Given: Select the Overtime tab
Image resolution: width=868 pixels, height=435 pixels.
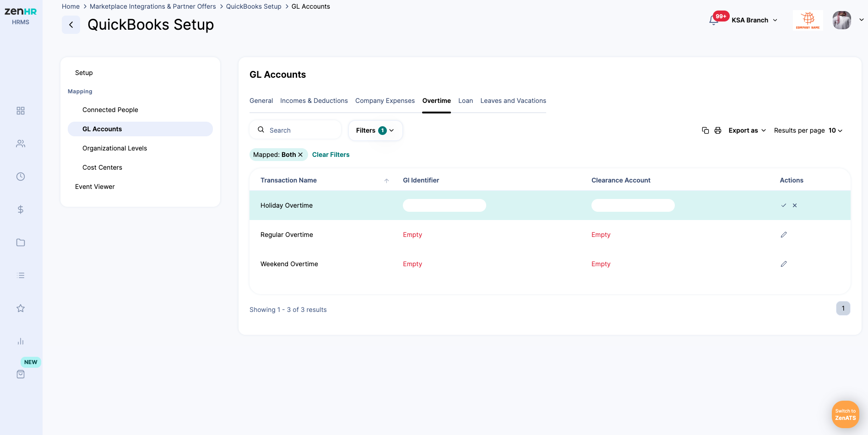Looking at the screenshot, I should (436, 101).
